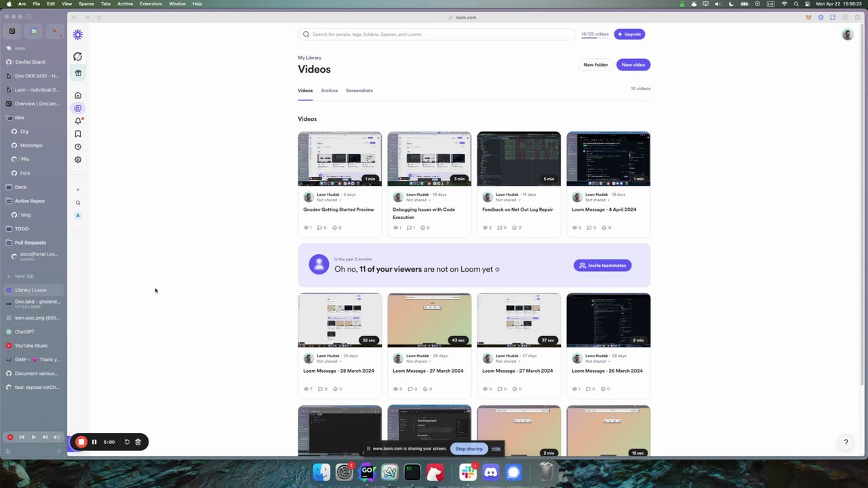
Task: Open the Monorepo tab in Arc sidebar
Action: (34, 145)
